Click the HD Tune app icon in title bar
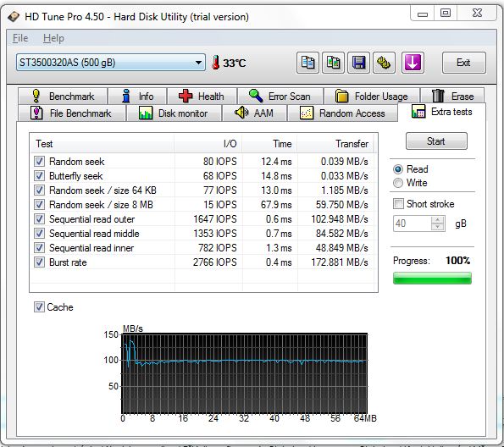 coord(14,17)
